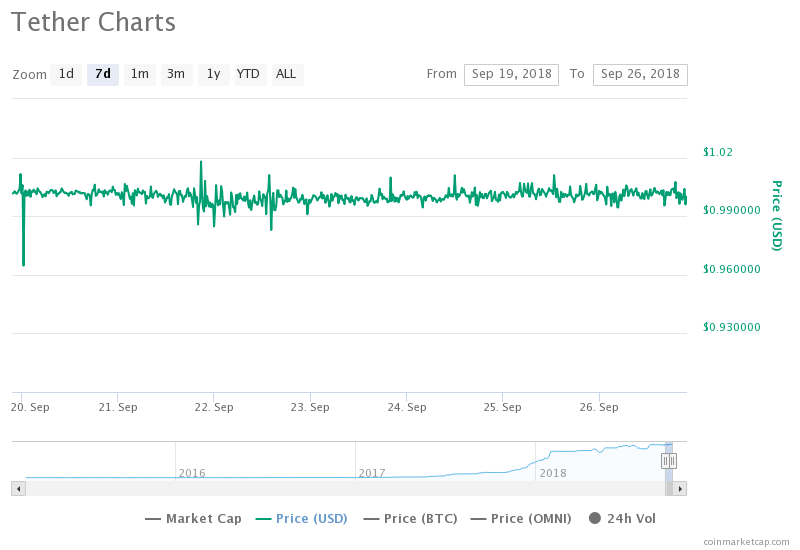This screenshot has height=550, width=800.
Task: Click the $0.930000 axis label
Action: tap(732, 327)
